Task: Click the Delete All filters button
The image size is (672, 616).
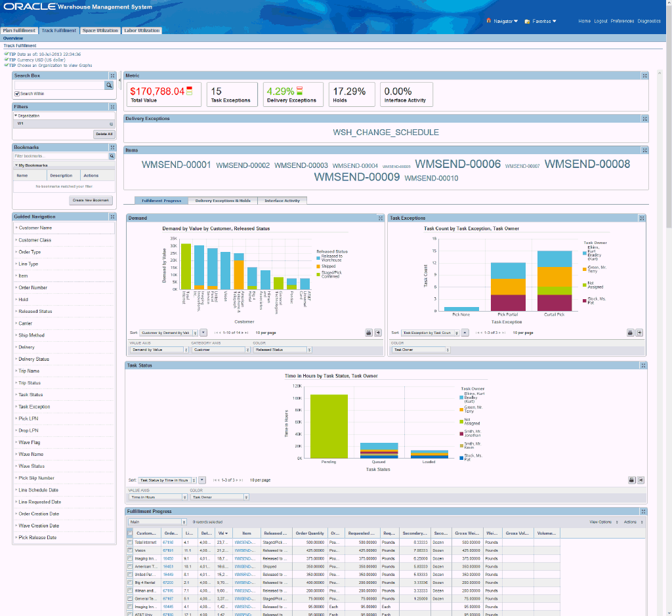Action: [x=104, y=134]
